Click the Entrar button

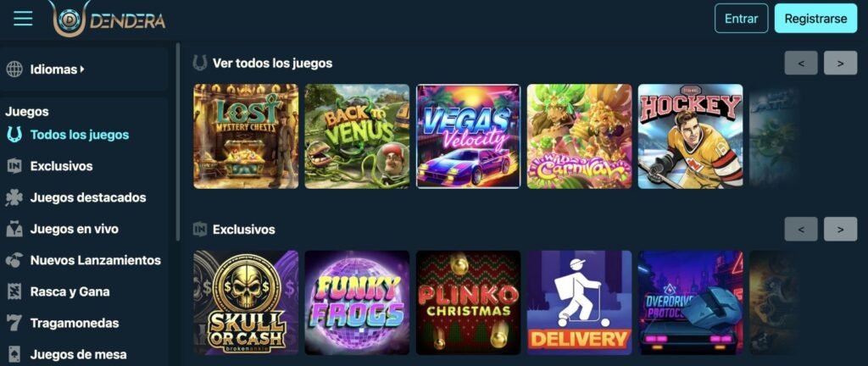tap(741, 19)
